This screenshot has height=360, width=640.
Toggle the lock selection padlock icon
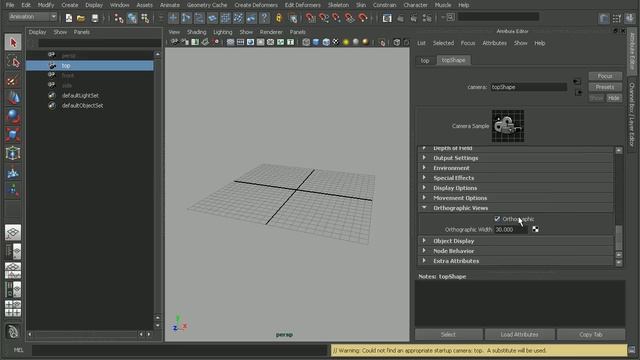click(279, 18)
